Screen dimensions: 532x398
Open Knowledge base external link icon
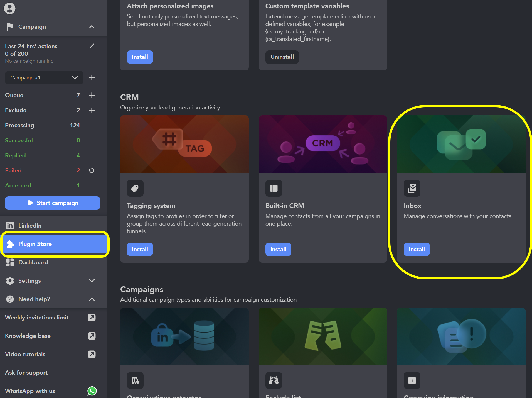click(92, 336)
